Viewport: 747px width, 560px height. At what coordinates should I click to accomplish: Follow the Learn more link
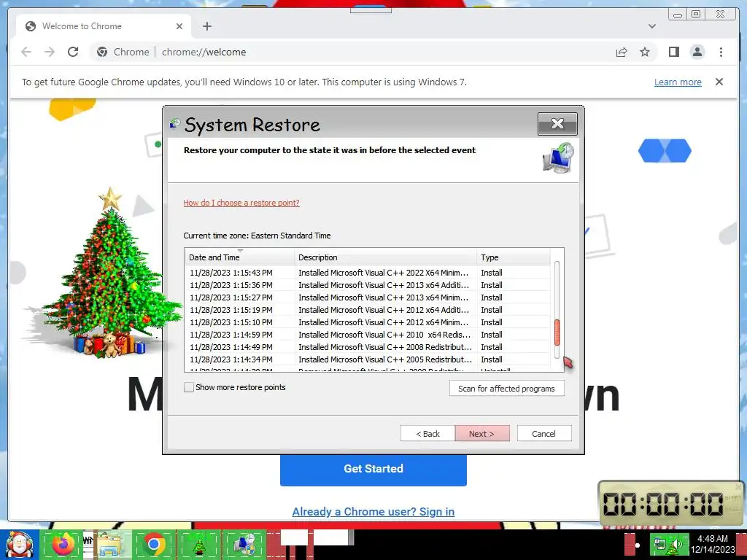click(x=678, y=82)
